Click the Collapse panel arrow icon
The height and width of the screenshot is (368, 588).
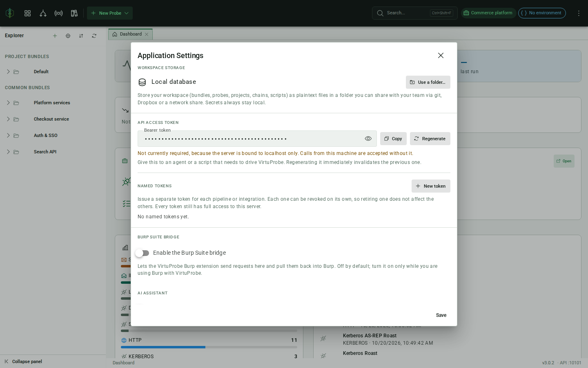point(6,361)
